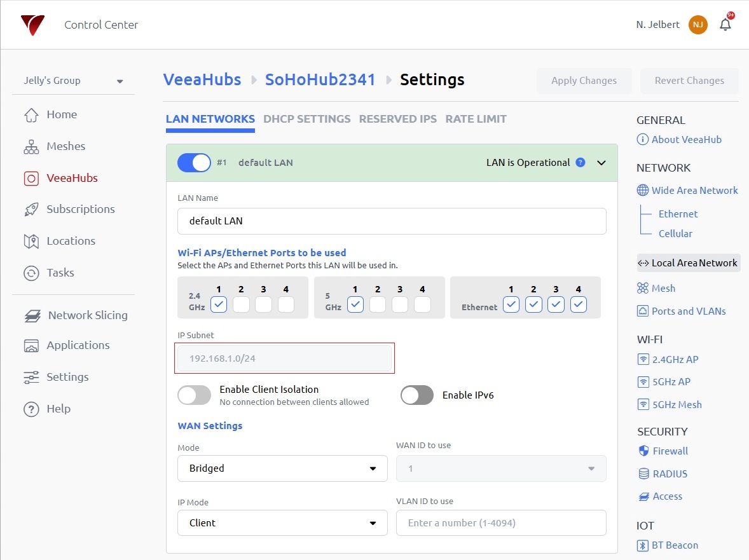This screenshot has height=560, width=749.
Task: Toggle Enable IPv6 switch
Action: 417,395
